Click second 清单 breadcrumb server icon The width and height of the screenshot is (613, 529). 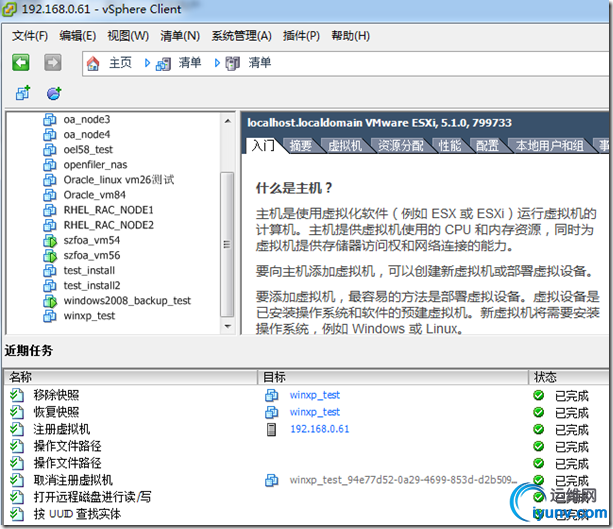click(x=233, y=63)
